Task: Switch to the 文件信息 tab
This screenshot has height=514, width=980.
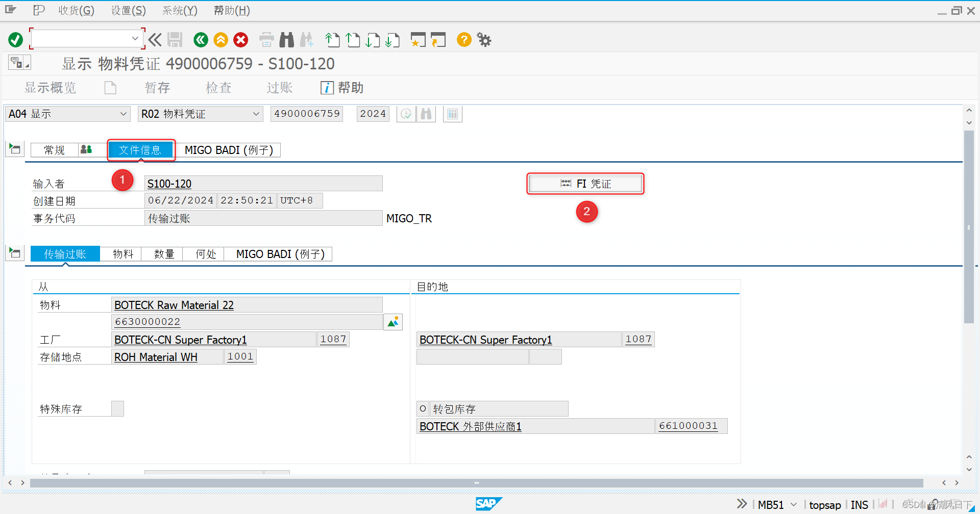Action: [x=140, y=150]
